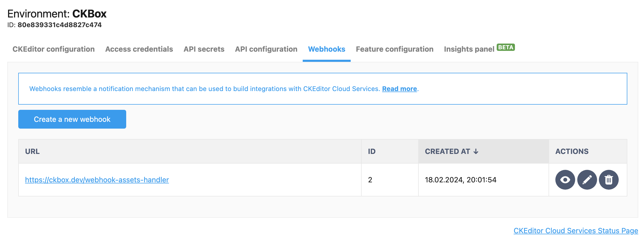Go to the API configuration tab
Screen dimensions: 644x240
coord(266,49)
